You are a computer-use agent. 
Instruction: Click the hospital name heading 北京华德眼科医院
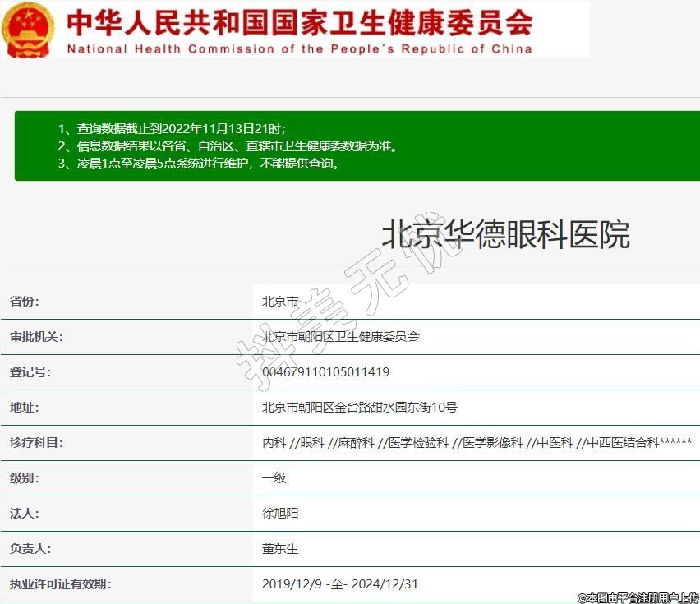pyautogui.click(x=505, y=235)
